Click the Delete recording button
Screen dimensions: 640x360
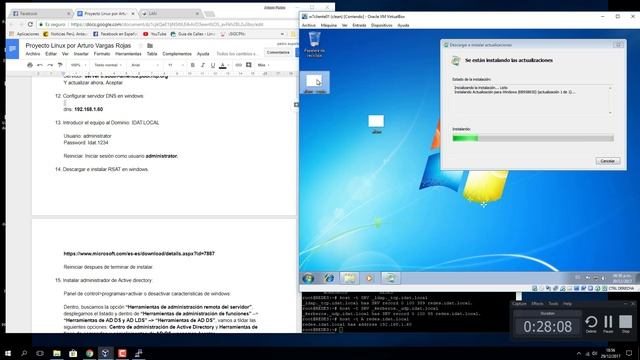click(x=591, y=324)
